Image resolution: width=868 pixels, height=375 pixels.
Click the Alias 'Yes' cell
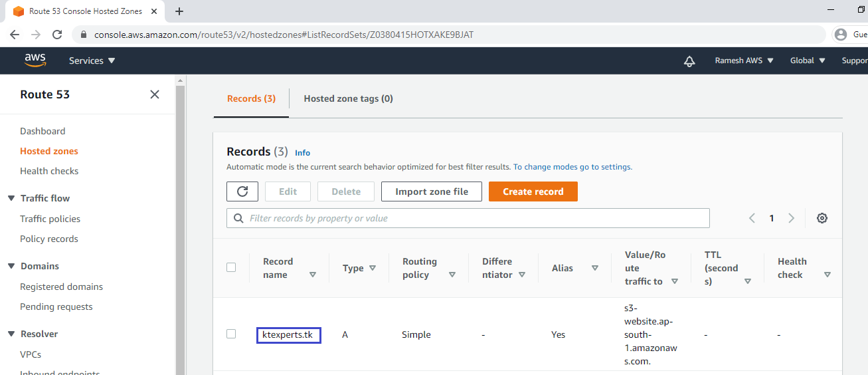(x=559, y=334)
